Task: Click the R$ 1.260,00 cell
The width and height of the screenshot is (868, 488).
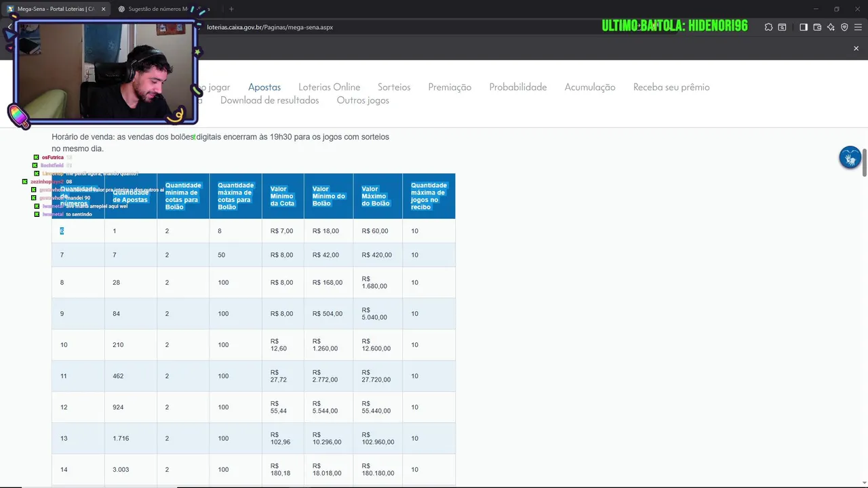Action: click(329, 345)
